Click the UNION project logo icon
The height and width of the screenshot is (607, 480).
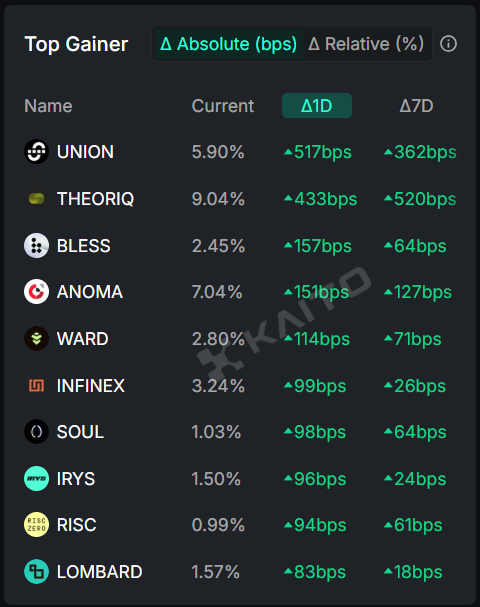[x=36, y=151]
